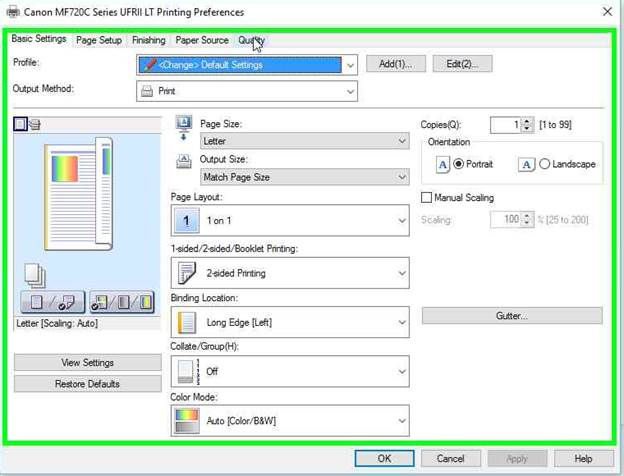Click the Long Edge binding location icon
The height and width of the screenshot is (476, 624).
click(186, 322)
